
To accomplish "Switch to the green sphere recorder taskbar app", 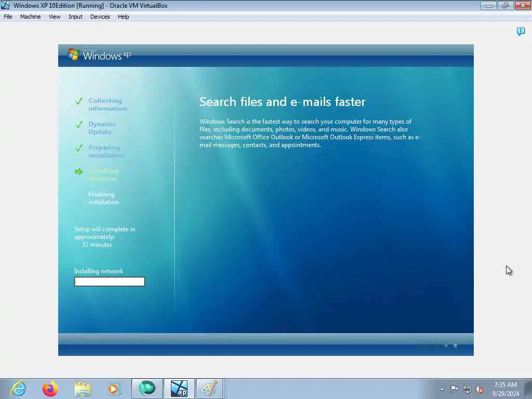I will [147, 389].
